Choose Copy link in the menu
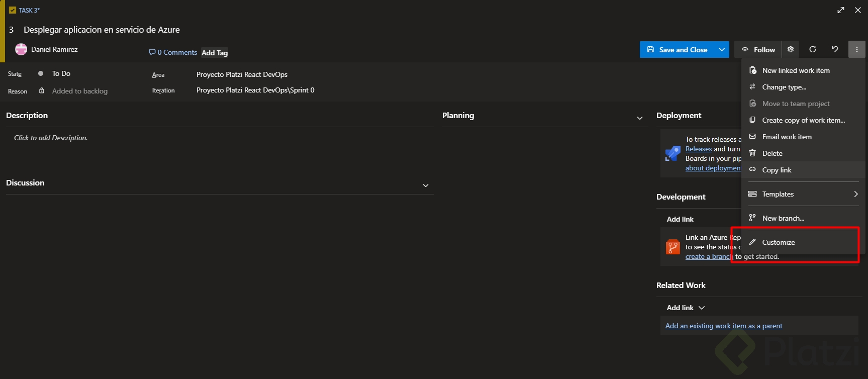This screenshot has width=868, height=379. click(x=777, y=170)
